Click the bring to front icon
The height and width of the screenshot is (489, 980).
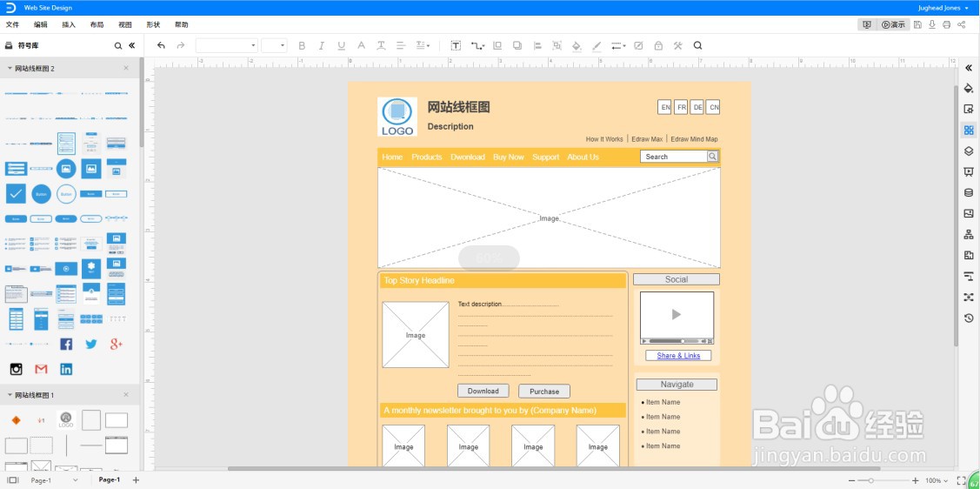tap(497, 45)
